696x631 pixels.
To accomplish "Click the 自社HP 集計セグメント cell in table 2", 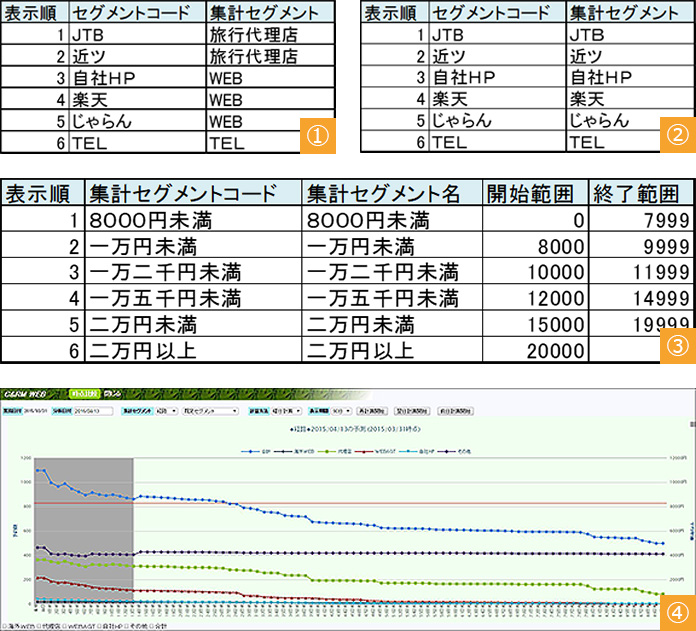I will pyautogui.click(x=630, y=77).
